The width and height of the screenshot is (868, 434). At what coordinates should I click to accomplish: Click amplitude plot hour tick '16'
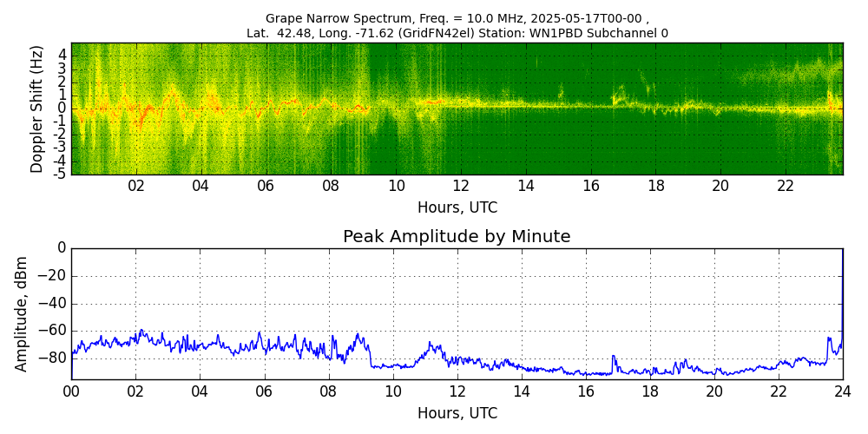(586, 392)
